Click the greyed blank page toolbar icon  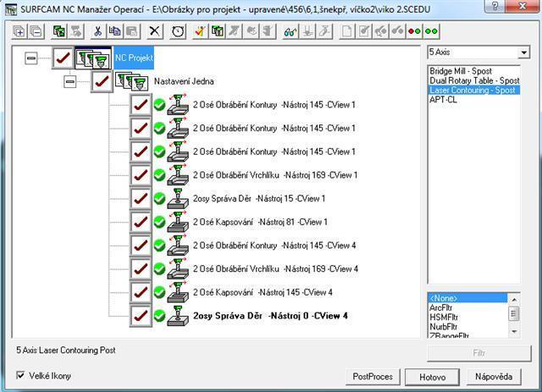tap(346, 31)
